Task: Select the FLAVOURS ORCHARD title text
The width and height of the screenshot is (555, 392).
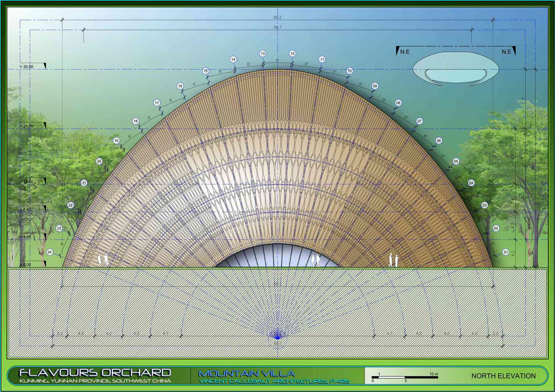Action: pyautogui.click(x=95, y=373)
